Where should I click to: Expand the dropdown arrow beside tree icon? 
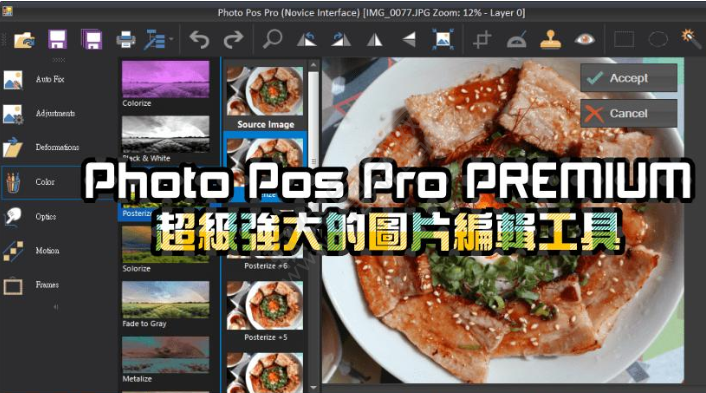[171, 39]
